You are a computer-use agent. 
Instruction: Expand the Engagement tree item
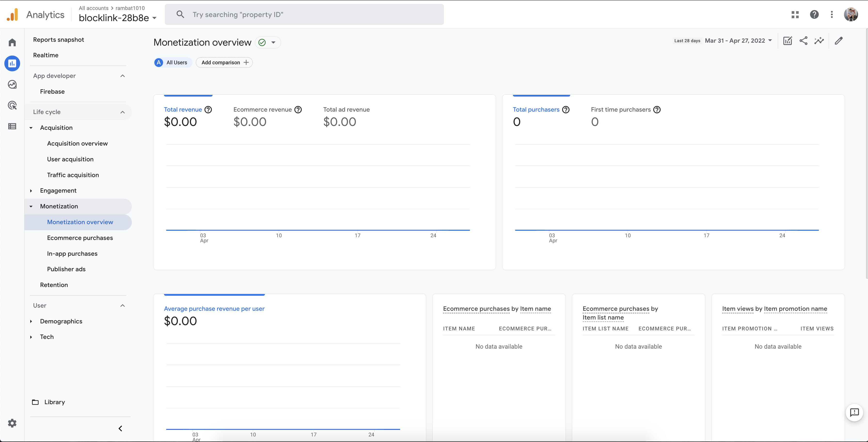(x=31, y=191)
